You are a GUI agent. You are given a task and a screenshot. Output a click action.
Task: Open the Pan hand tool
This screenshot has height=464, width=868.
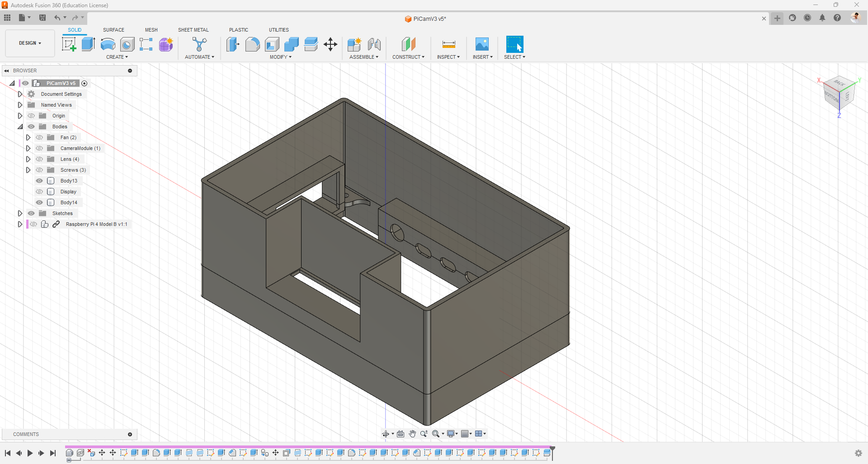click(412, 434)
